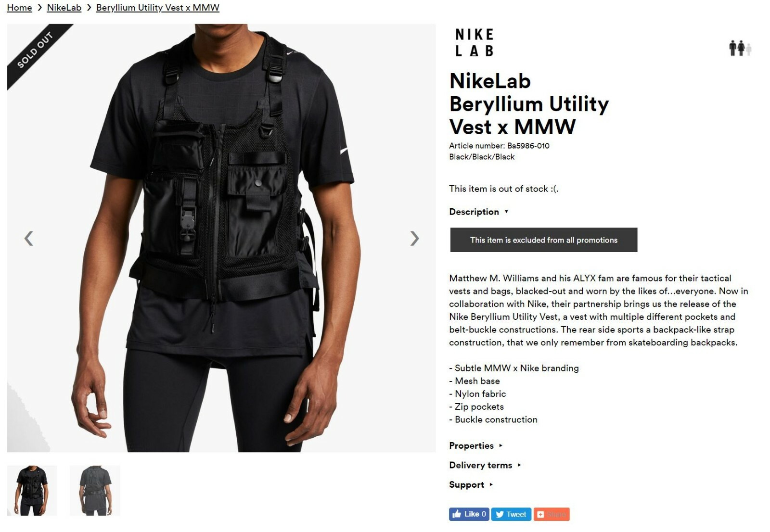Image resolution: width=770 pixels, height=532 pixels.
Task: Open NikeLab breadcrumb link
Action: (x=64, y=8)
